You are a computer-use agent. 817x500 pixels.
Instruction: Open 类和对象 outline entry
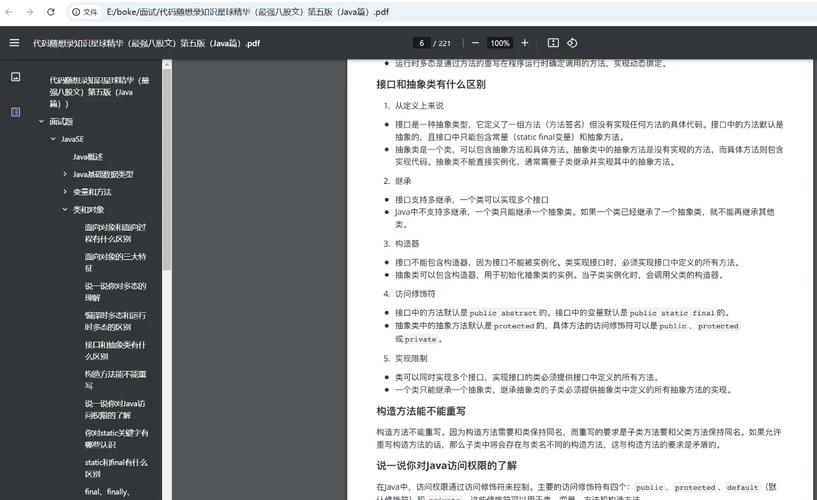pyautogui.click(x=89, y=210)
